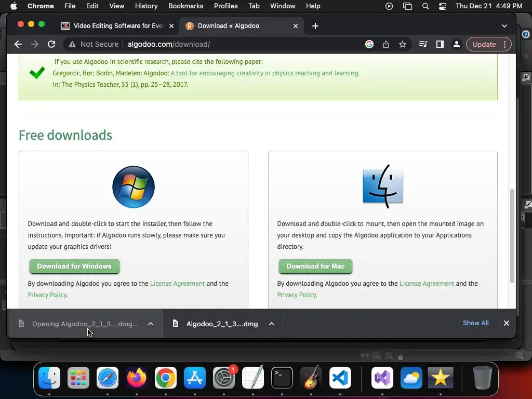532x399 pixels.
Task: Open a new tab with plus button
Action: (315, 26)
